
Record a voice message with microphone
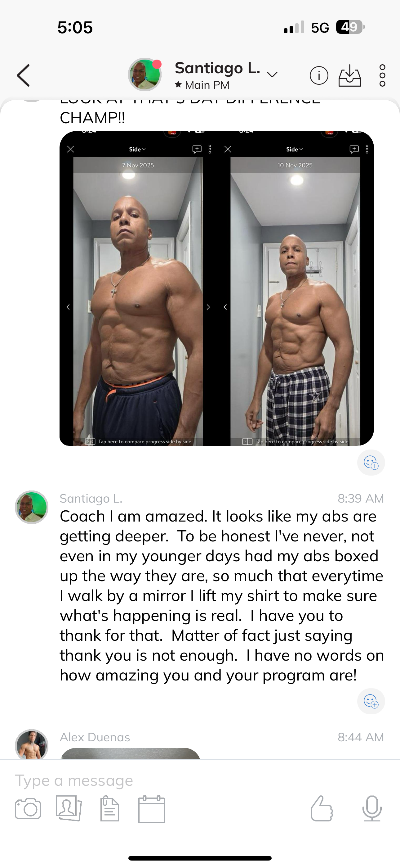372,808
